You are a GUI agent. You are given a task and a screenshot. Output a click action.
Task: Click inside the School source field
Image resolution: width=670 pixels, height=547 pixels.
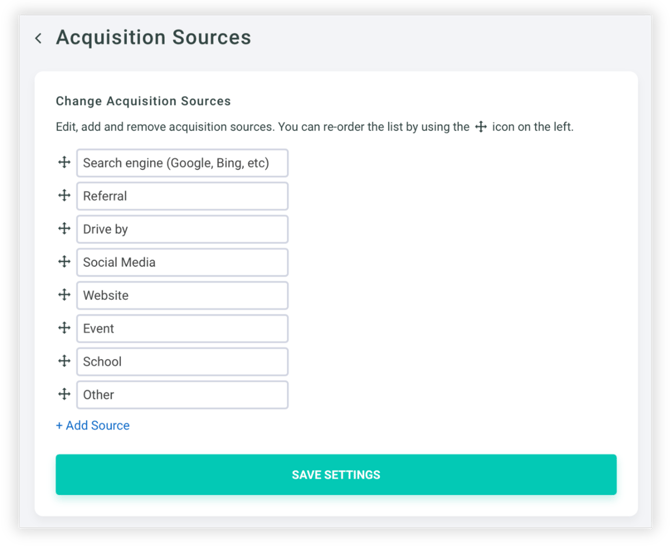point(182,361)
